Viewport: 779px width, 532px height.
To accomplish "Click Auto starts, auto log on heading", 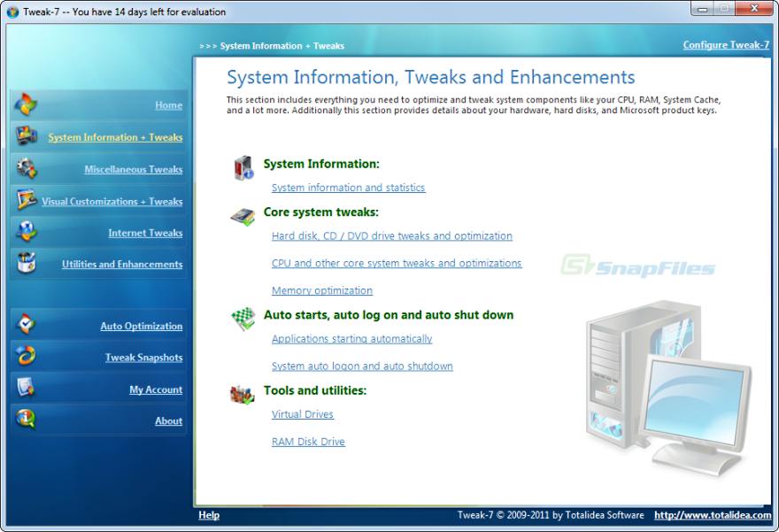I will 389,315.
